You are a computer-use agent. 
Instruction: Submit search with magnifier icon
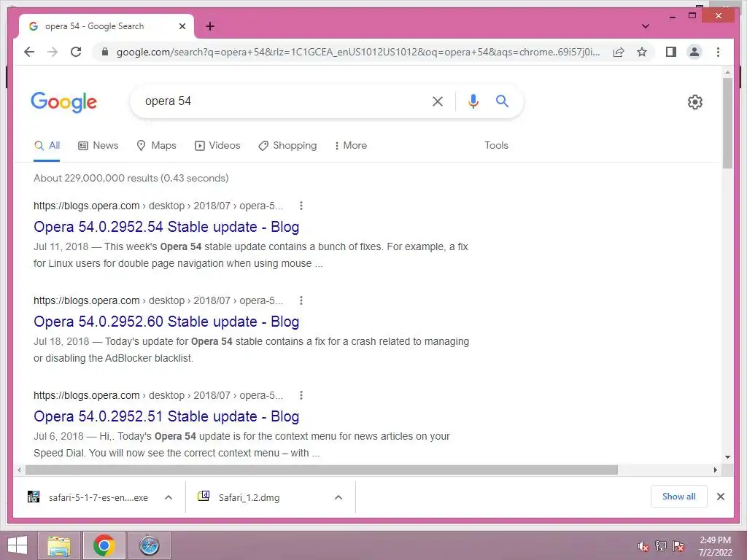pyautogui.click(x=502, y=101)
